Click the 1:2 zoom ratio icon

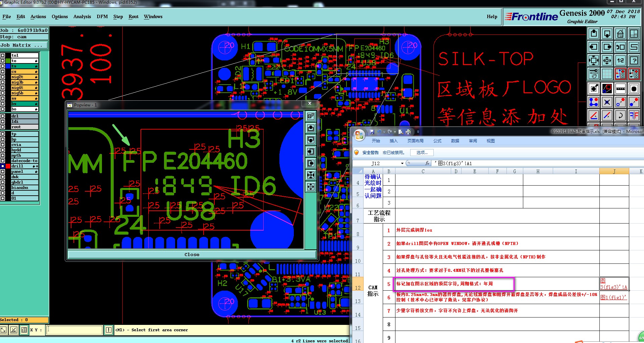pos(621,60)
